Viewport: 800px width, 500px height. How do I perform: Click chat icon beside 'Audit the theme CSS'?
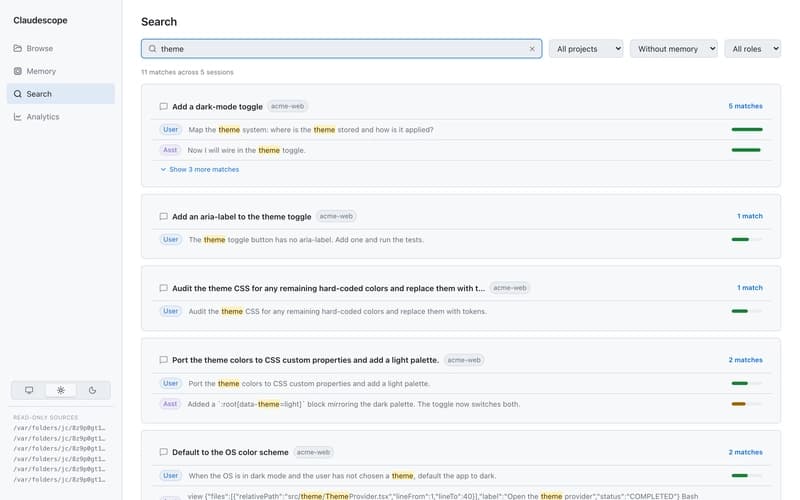[163, 288]
